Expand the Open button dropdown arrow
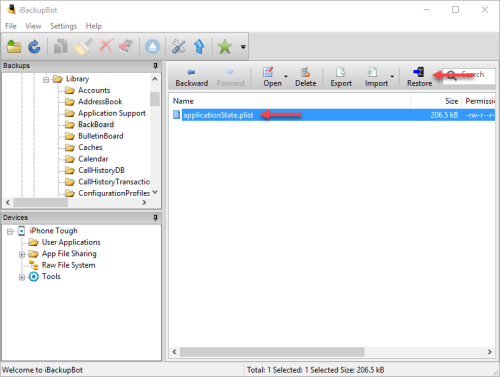500x377 pixels. coord(286,77)
